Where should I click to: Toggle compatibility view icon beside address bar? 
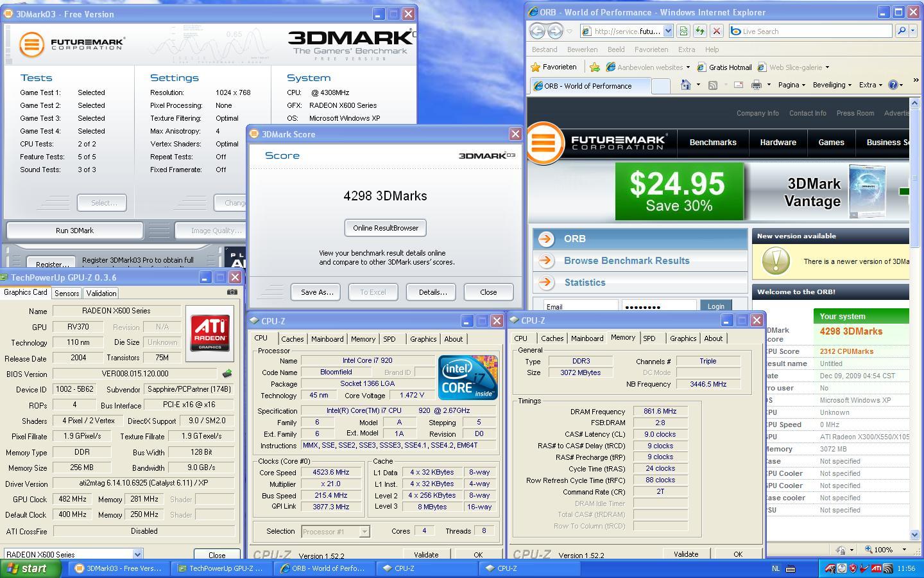pos(683,31)
